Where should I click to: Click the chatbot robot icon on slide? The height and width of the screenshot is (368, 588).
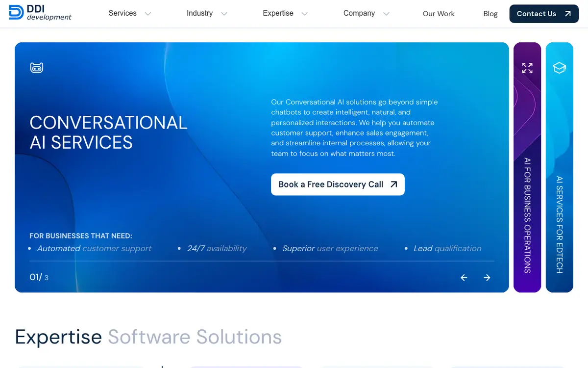pyautogui.click(x=37, y=68)
